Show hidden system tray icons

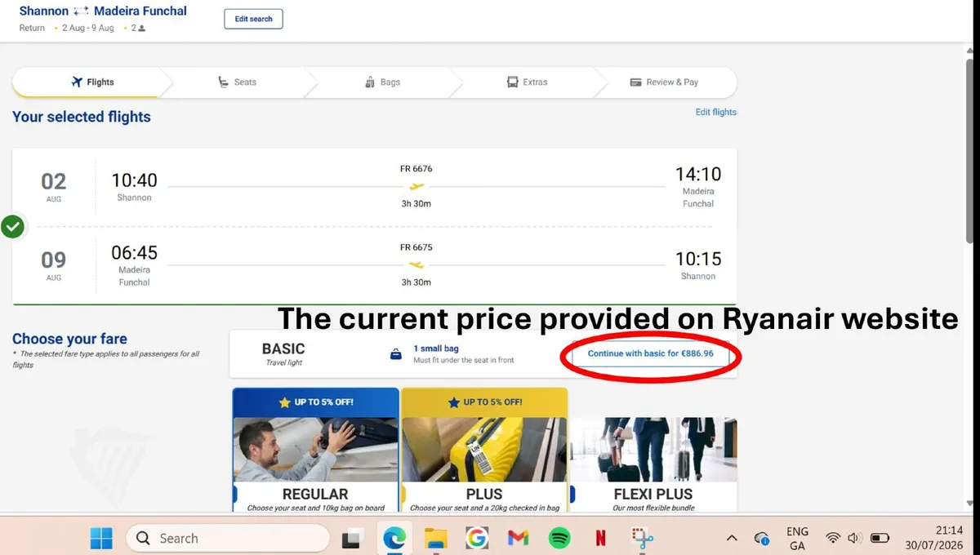[x=732, y=538]
